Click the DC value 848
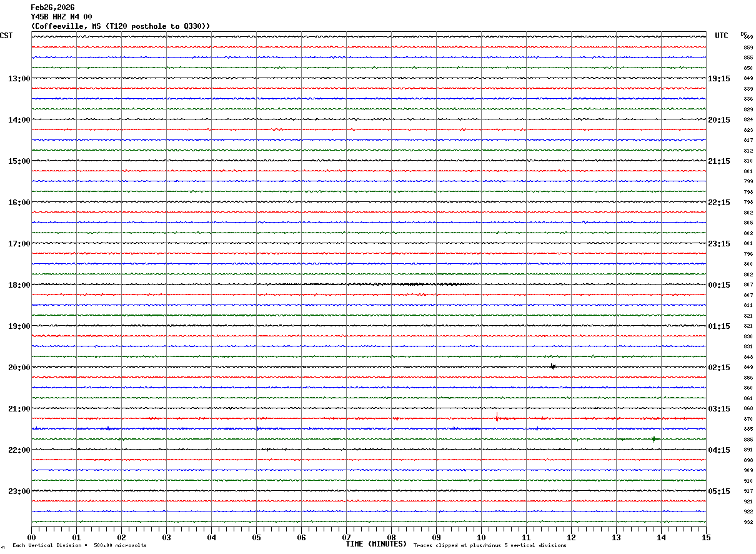Screen dimensions: 756x554 tap(748, 357)
